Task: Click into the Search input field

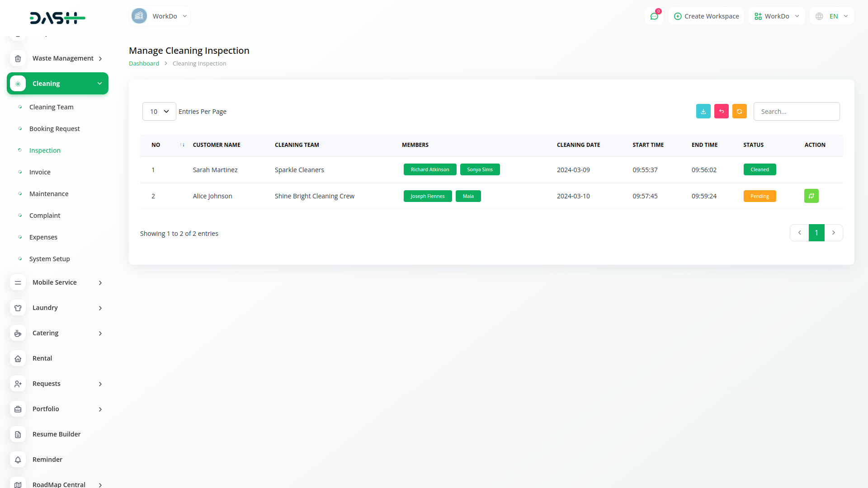Action: [796, 111]
